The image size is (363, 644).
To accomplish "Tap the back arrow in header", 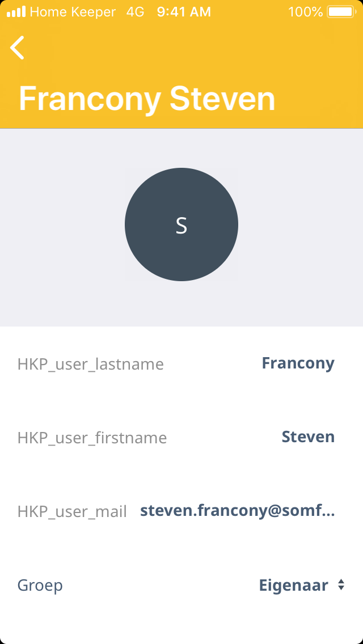I will point(18,48).
